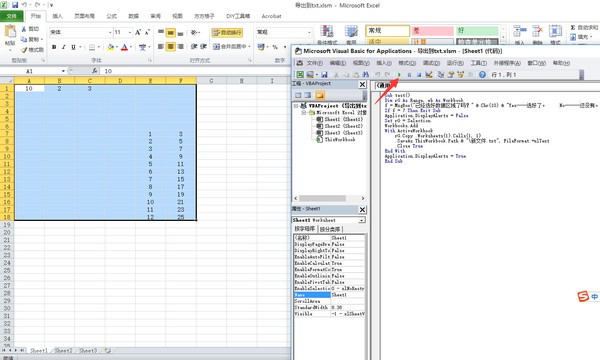Open VBA help via the blue question mark
The image size is (600, 360).
[x=483, y=75]
